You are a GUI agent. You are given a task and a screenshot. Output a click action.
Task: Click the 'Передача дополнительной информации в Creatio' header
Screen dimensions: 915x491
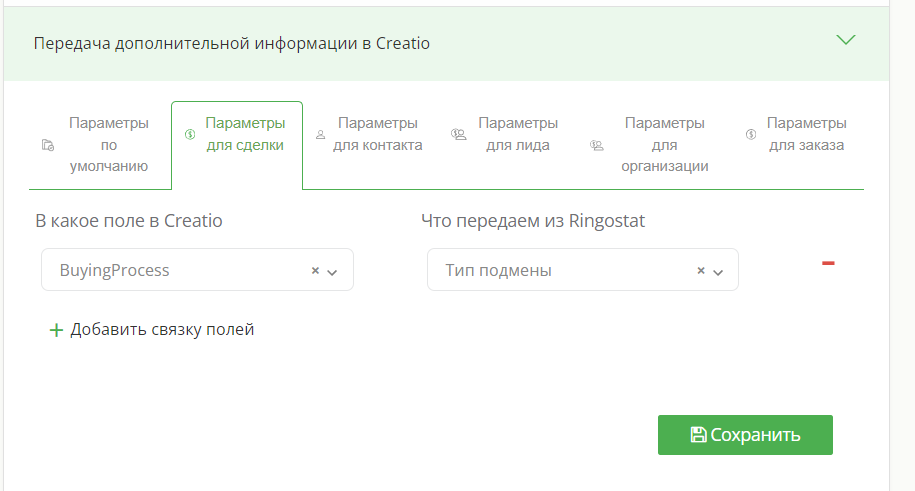pyautogui.click(x=232, y=44)
